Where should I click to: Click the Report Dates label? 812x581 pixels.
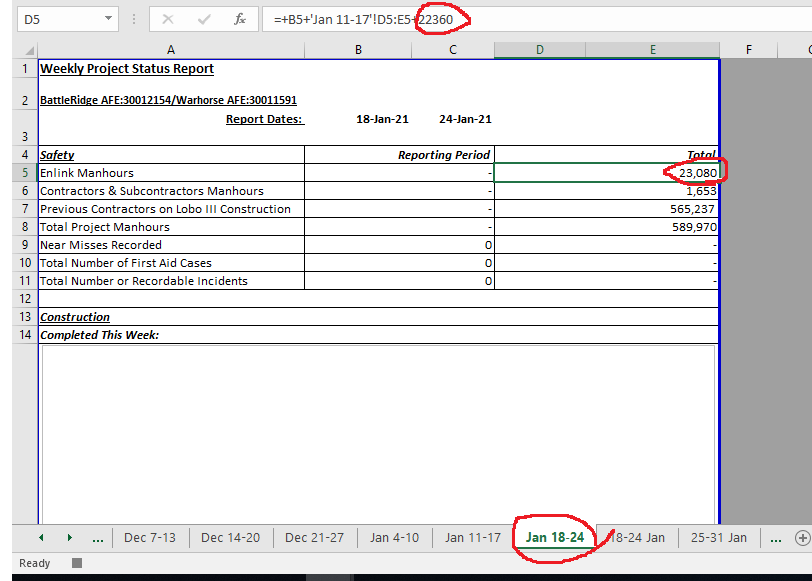(x=265, y=119)
